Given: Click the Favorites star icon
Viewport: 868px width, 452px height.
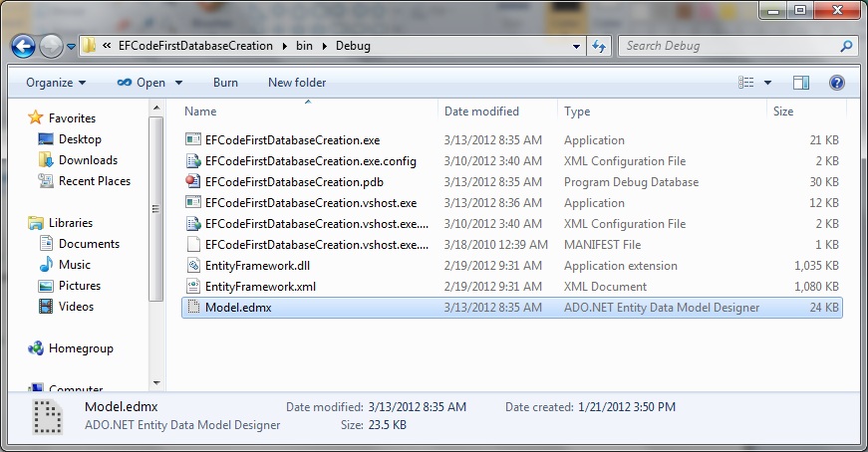Looking at the screenshot, I should [36, 117].
